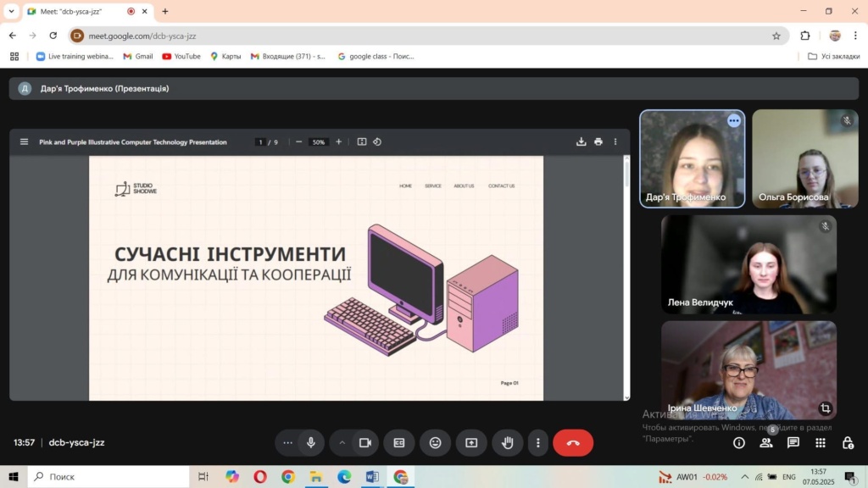Open Word from the taskbar

coord(372,476)
